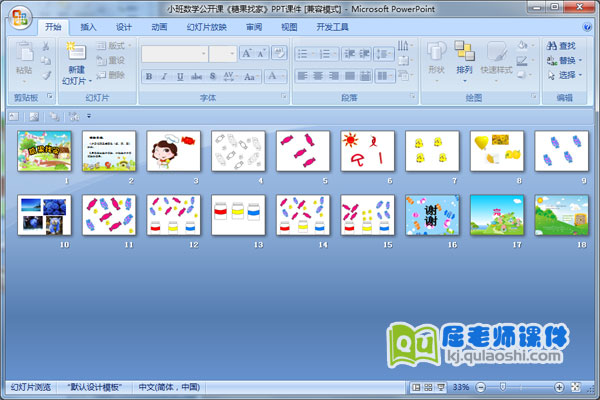Click the Format Painter brush icon
Image resolution: width=600 pixels, height=400 pixels.
coord(46,75)
